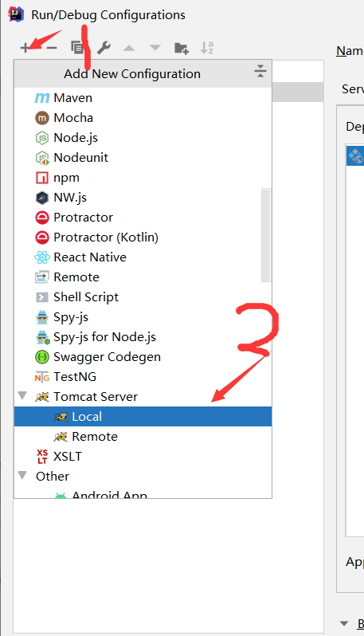Select the React Native atom icon
This screenshot has height=636, width=364.
point(41,257)
